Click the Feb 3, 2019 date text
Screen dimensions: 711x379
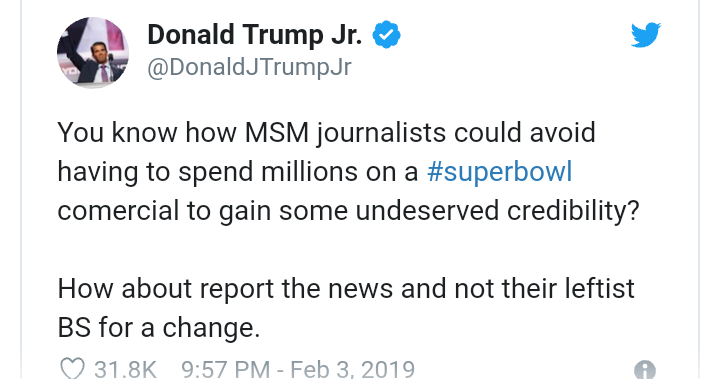(352, 369)
